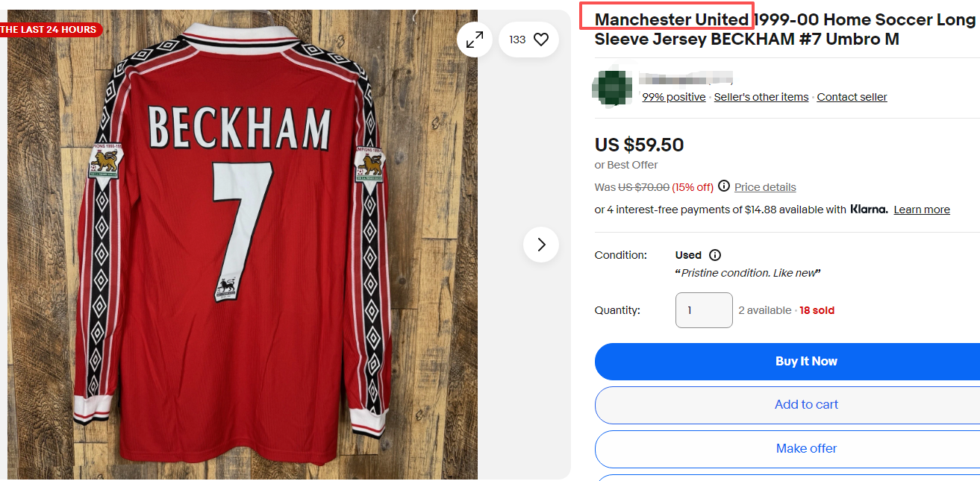This screenshot has height=481, width=980.
Task: Click the info icon beside 15% off
Action: (x=724, y=186)
